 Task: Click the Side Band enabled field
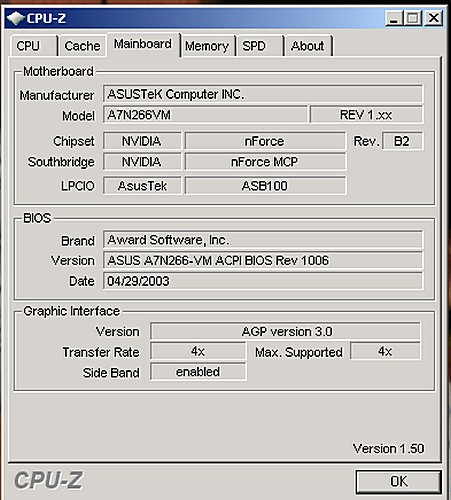point(198,372)
